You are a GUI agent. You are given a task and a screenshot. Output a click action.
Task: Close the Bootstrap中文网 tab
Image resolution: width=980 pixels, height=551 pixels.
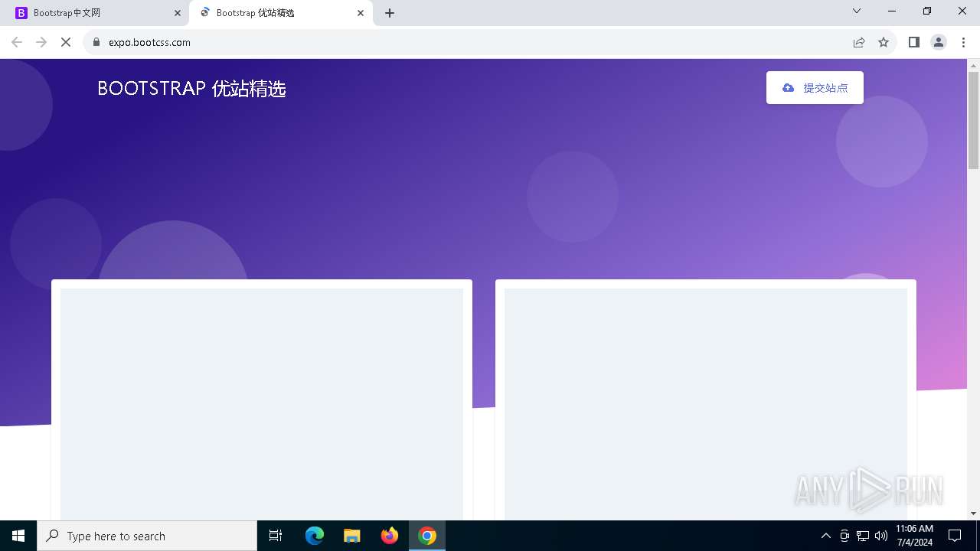(178, 13)
